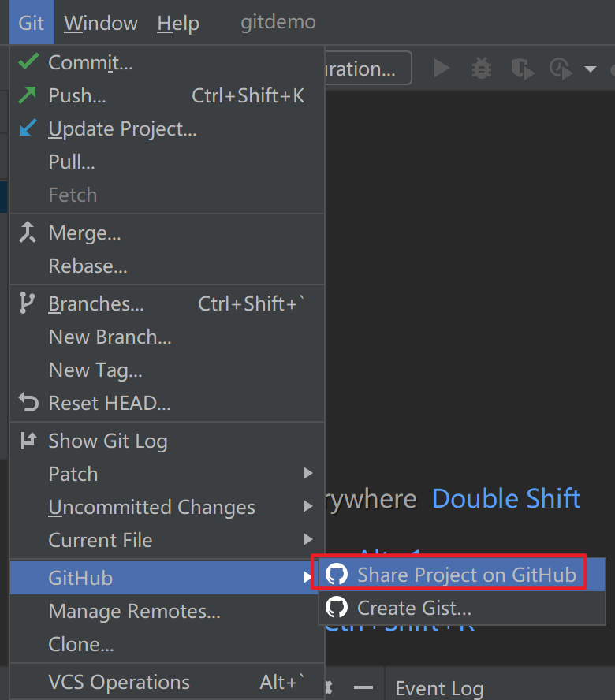This screenshot has height=700, width=615.
Task: Click the Branches fork icon
Action: (27, 303)
